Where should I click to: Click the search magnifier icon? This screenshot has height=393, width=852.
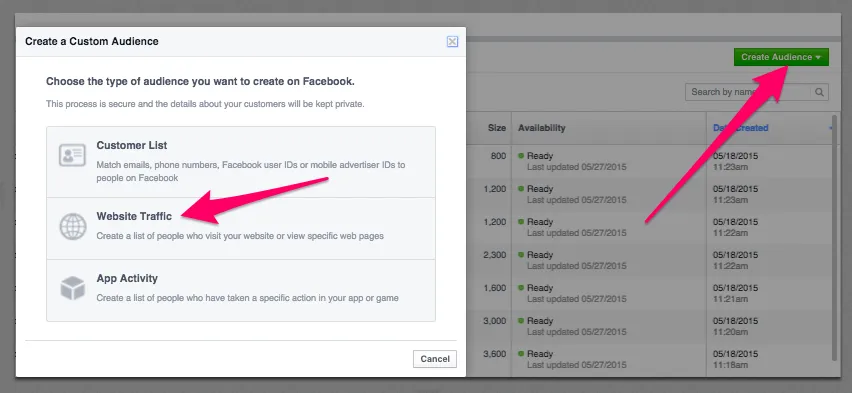tap(819, 92)
